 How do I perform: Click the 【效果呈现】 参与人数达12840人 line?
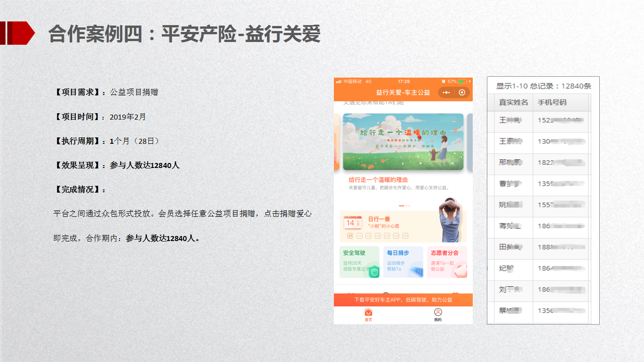116,165
